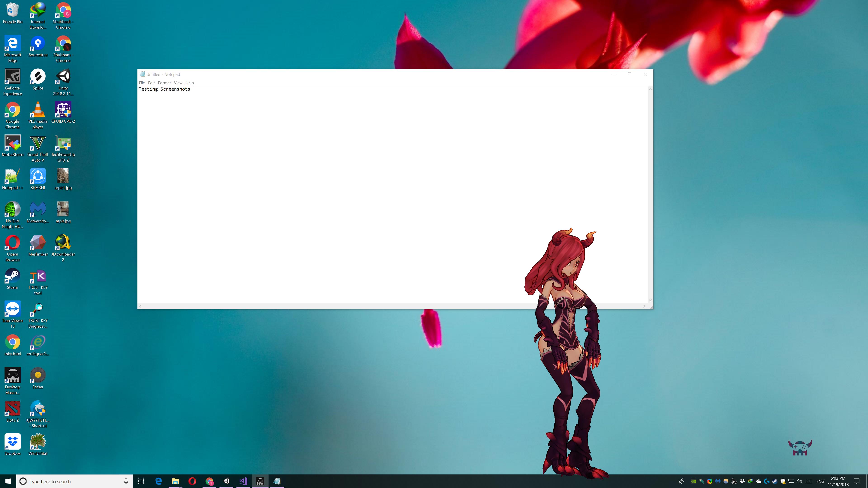
Task: Click Notepad's vertical scrollbar down arrow
Action: (x=650, y=300)
